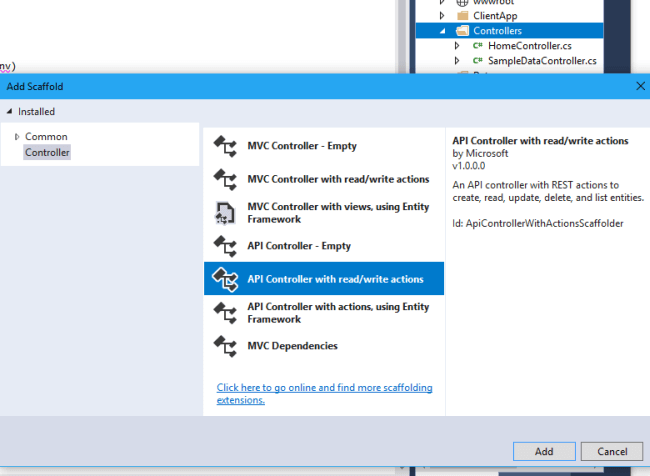Collapse the Controllers folder in Solution Explorer

pyautogui.click(x=443, y=31)
